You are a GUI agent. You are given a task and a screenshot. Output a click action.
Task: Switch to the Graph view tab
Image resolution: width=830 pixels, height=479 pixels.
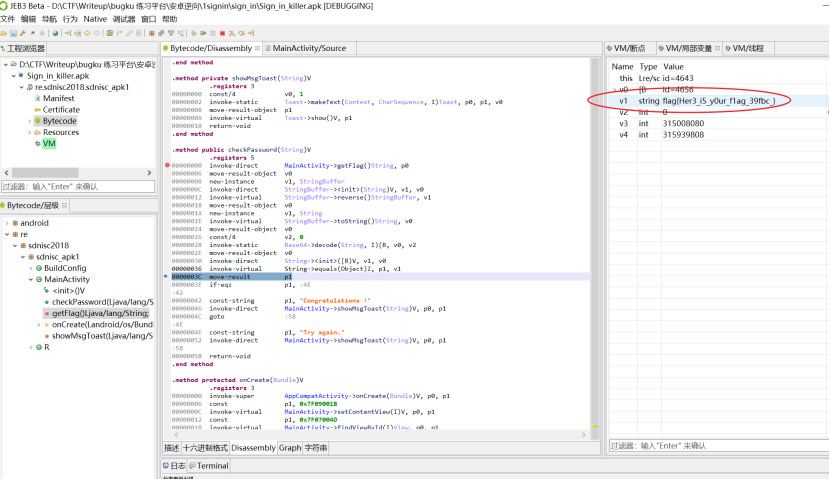[289, 448]
